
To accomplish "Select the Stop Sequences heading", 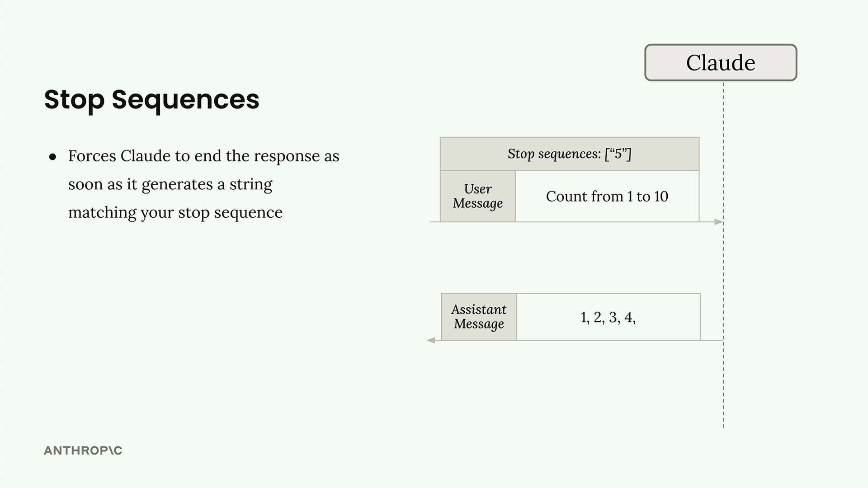I will pos(152,100).
